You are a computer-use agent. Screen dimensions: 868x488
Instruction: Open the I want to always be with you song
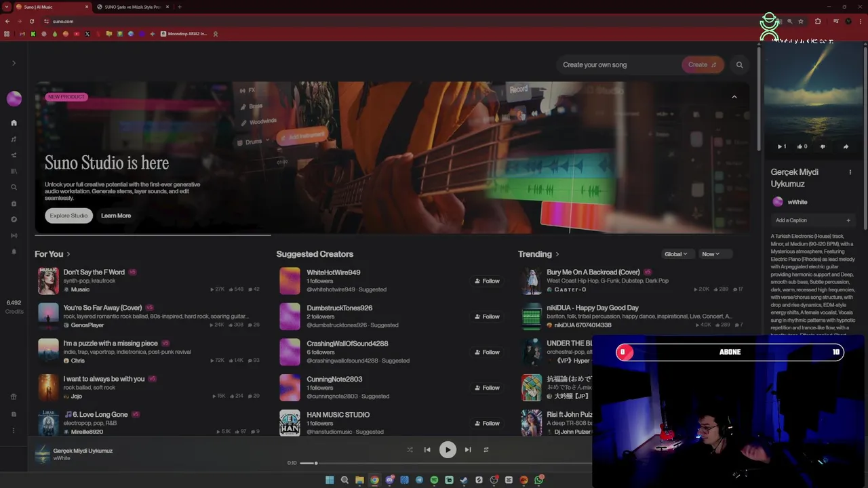pyautogui.click(x=104, y=379)
